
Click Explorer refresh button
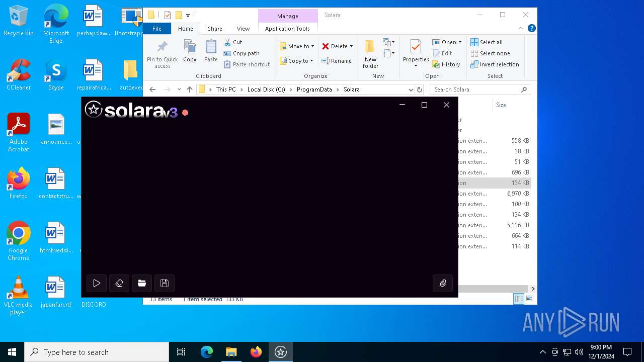click(420, 89)
